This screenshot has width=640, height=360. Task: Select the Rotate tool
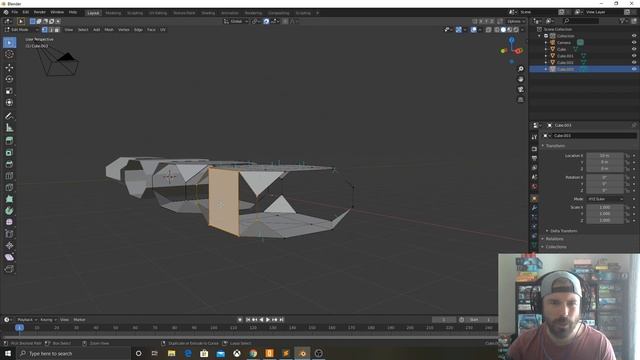[9, 79]
